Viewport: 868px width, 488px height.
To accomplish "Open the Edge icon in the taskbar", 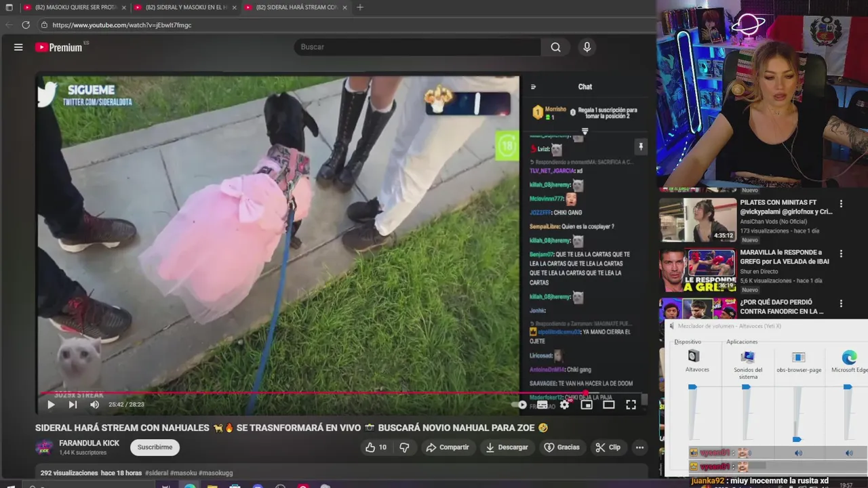I will click(x=190, y=485).
